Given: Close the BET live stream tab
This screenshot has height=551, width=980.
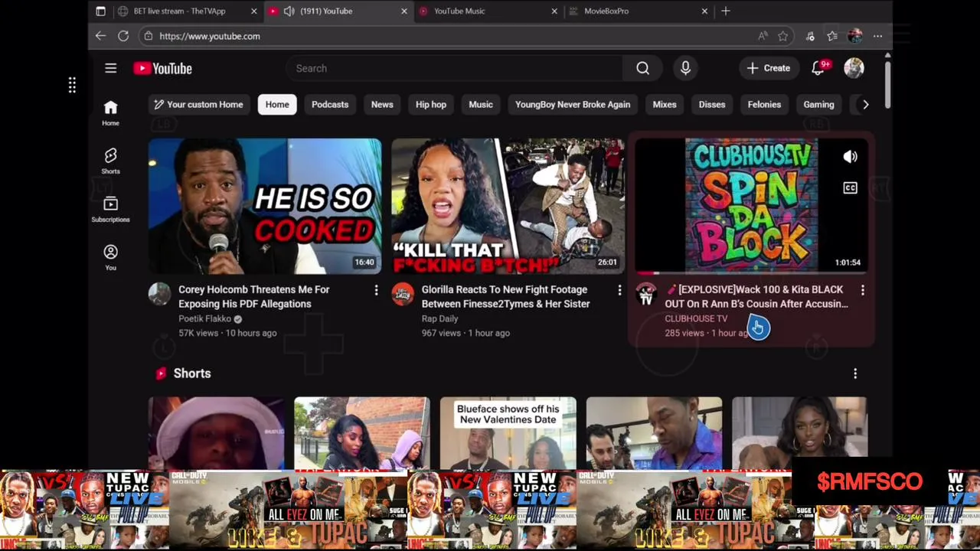Looking at the screenshot, I should (x=253, y=11).
